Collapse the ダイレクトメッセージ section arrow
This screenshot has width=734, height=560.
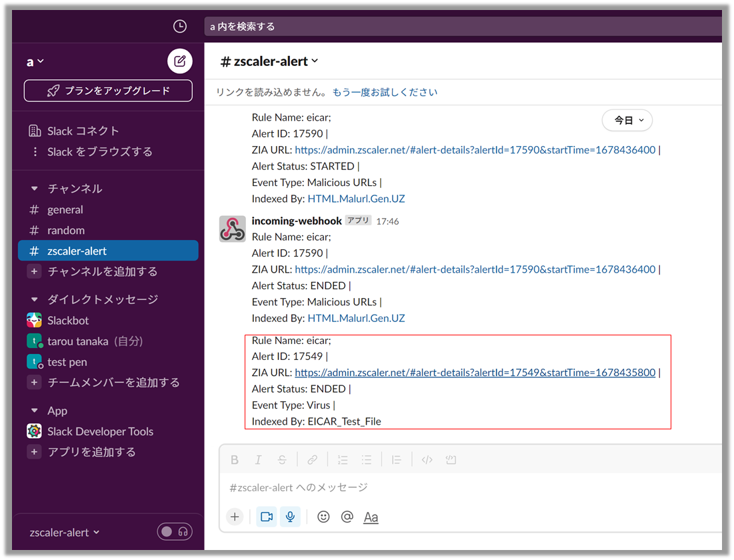tap(34, 299)
